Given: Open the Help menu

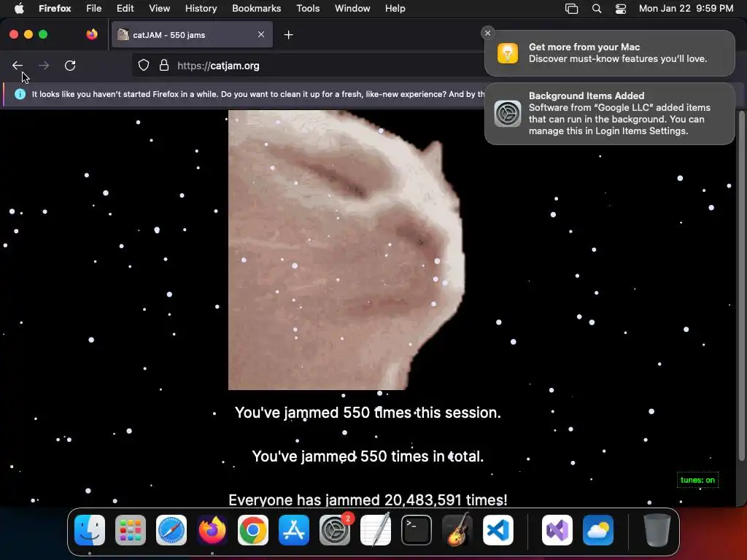Looking at the screenshot, I should (x=395, y=8).
